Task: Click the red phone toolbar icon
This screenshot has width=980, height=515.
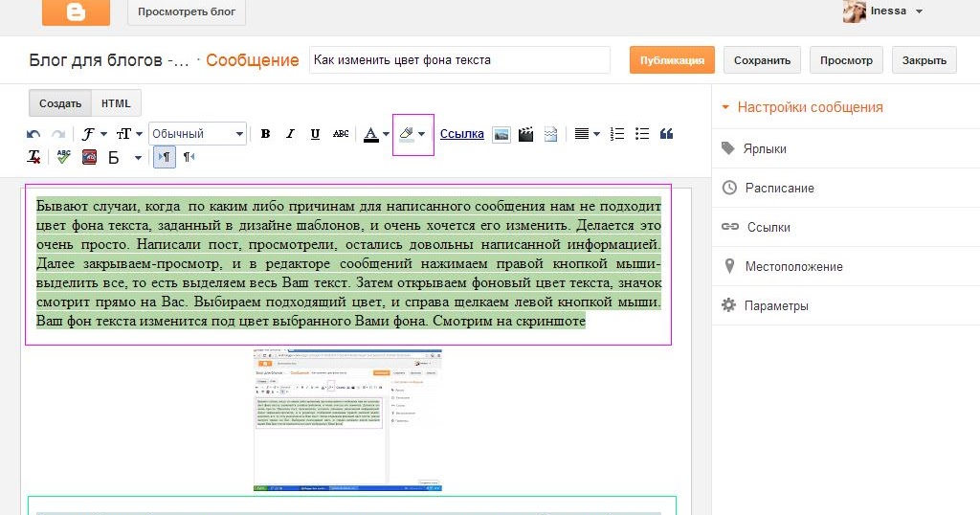Action: coord(89,157)
